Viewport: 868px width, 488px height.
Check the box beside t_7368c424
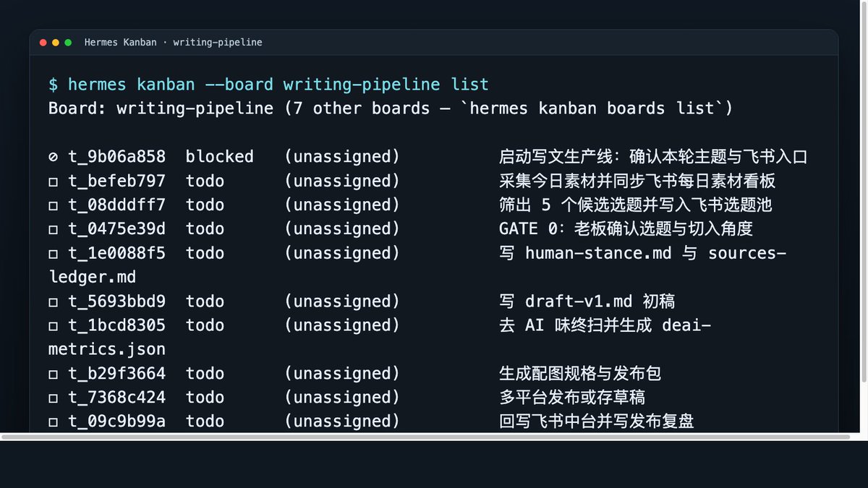(x=53, y=398)
